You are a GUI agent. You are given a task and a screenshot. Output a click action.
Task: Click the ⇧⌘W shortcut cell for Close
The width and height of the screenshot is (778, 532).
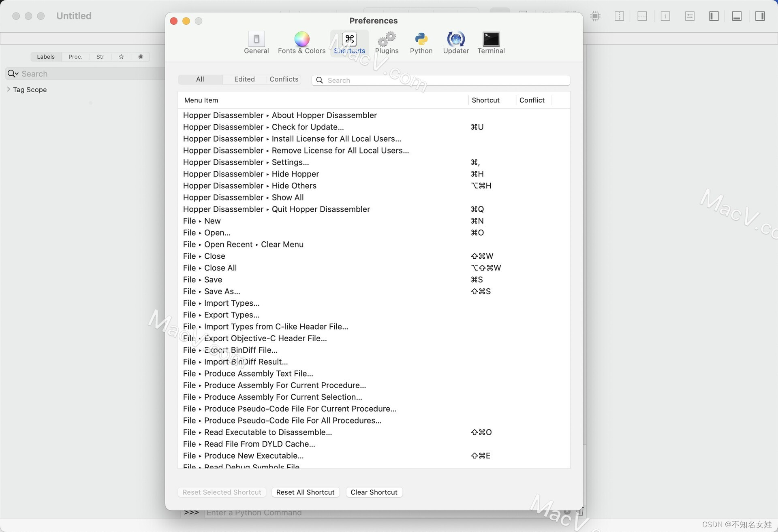[482, 256]
